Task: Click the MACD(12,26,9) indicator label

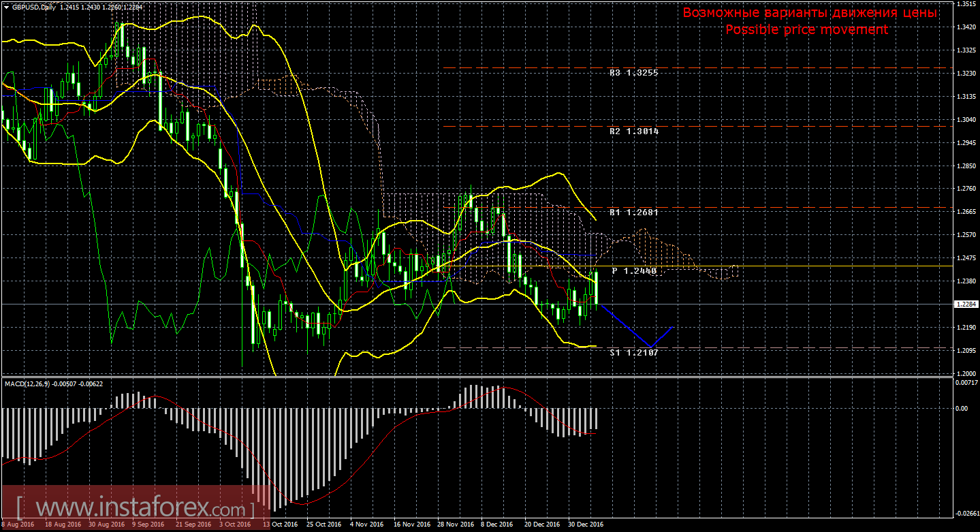Action: click(29, 384)
